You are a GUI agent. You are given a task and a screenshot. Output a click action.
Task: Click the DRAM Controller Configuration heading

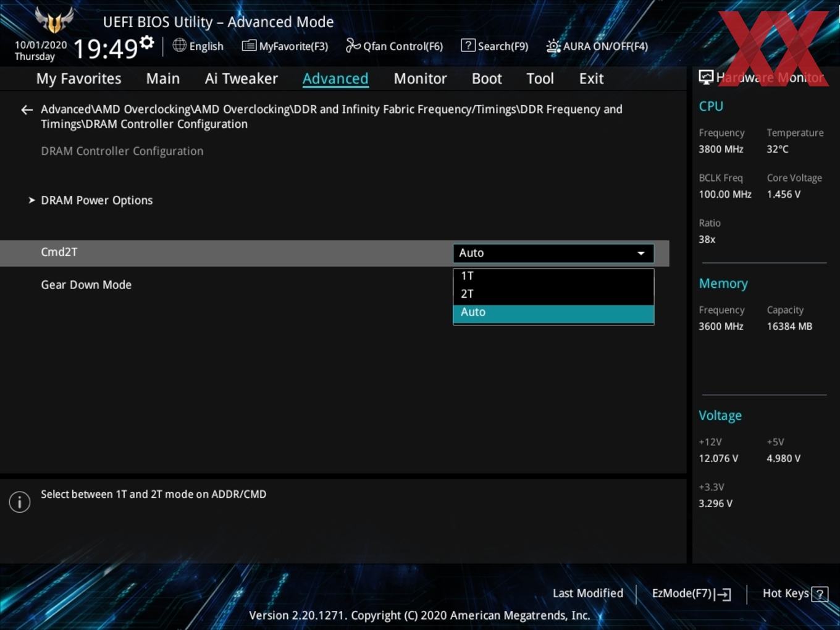(122, 151)
